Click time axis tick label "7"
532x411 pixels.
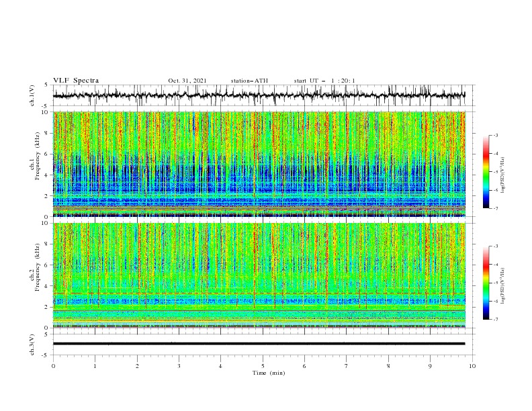(347, 366)
